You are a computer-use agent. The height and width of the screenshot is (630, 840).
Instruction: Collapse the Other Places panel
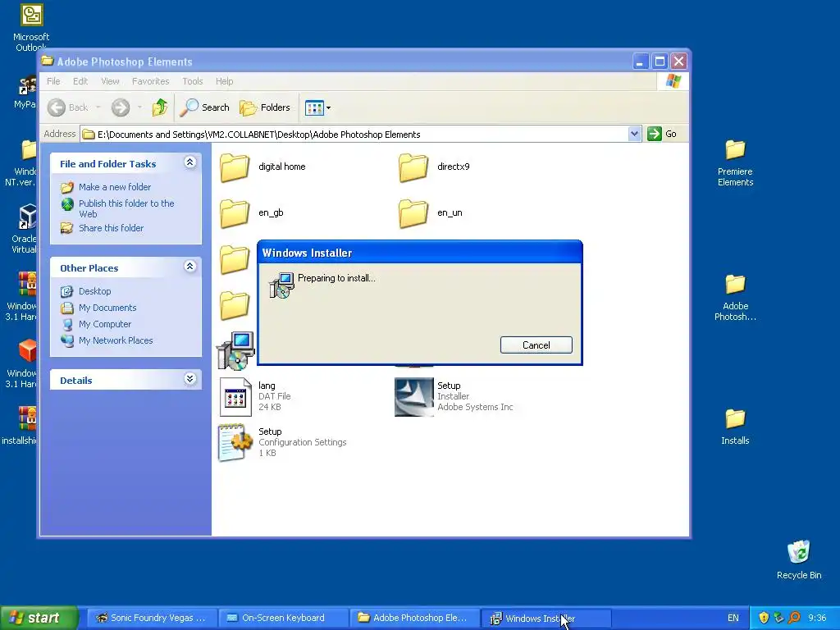point(189,267)
